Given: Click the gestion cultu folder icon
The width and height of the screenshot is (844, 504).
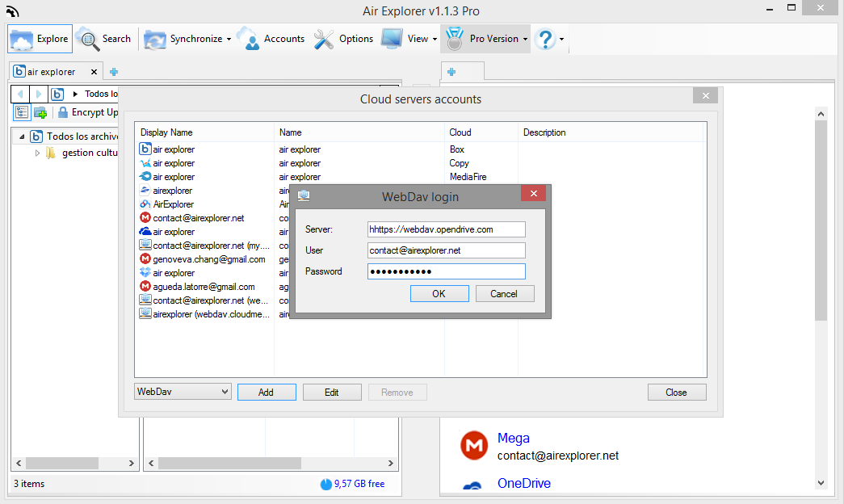Looking at the screenshot, I should (51, 153).
